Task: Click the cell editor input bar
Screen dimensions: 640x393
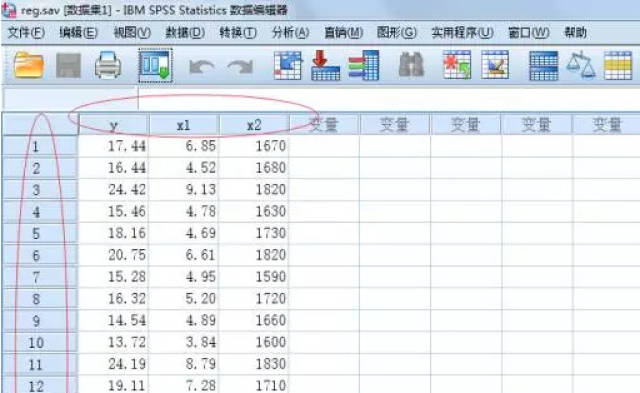Action: coord(388,99)
